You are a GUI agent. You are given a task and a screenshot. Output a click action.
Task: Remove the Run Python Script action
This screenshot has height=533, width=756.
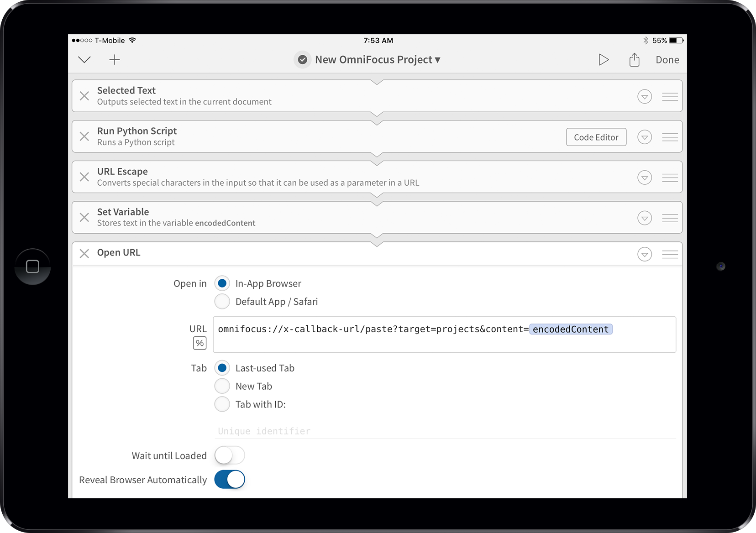pos(84,136)
